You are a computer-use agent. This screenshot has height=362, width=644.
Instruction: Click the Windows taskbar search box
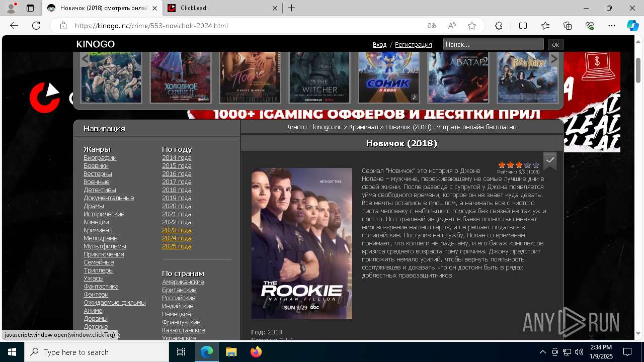tap(97, 352)
